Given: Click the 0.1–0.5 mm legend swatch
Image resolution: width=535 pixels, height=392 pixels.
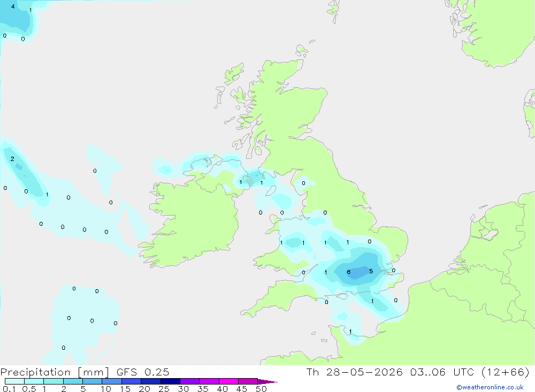Looking at the screenshot, I should click(14, 381).
